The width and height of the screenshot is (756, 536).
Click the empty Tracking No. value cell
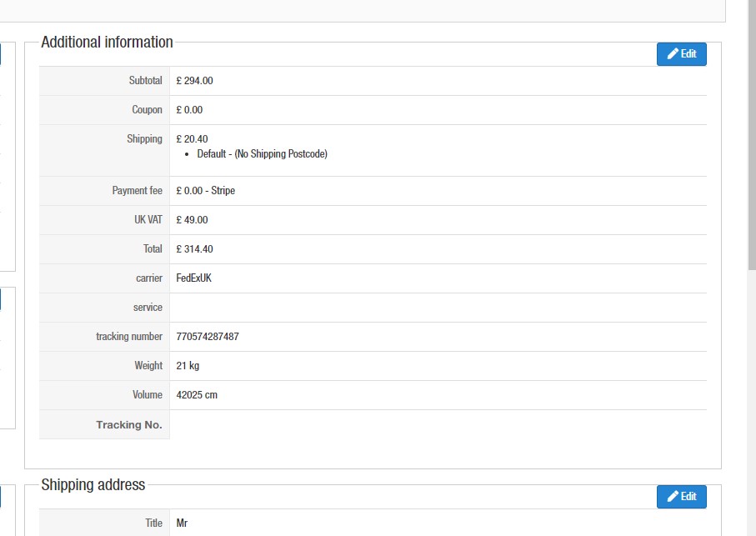click(438, 424)
